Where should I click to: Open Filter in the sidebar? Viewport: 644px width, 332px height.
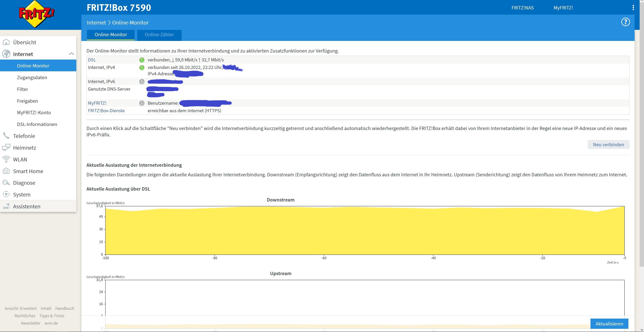pyautogui.click(x=22, y=89)
